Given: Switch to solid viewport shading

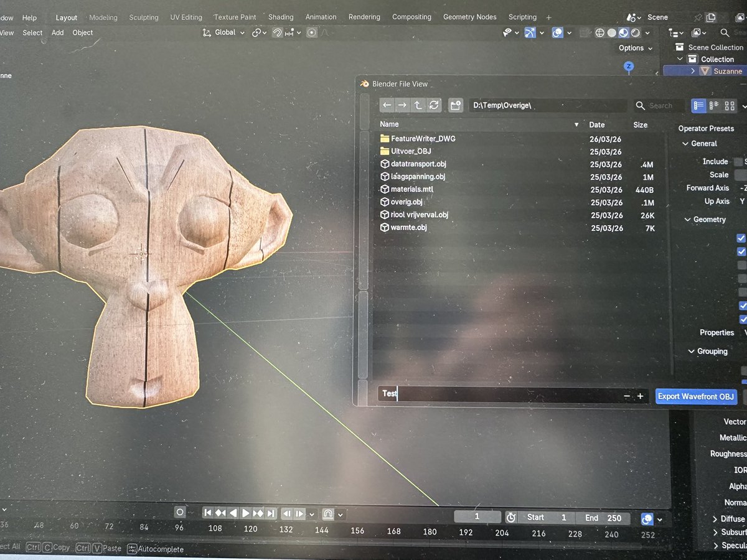Looking at the screenshot, I should pyautogui.click(x=611, y=32).
